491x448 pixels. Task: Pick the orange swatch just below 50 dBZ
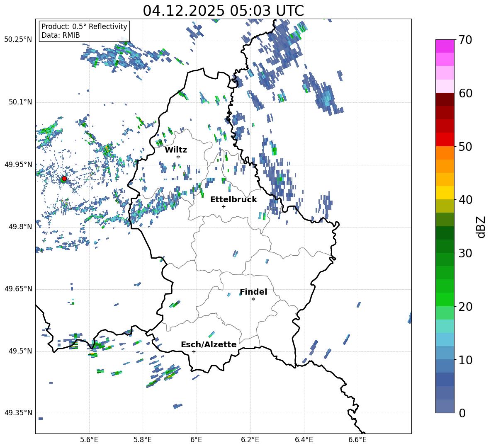pos(445,153)
